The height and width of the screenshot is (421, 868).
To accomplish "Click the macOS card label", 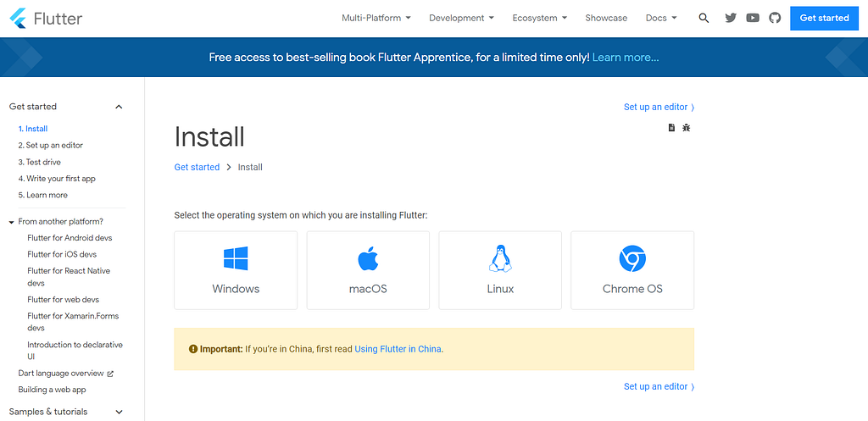I will click(x=368, y=289).
